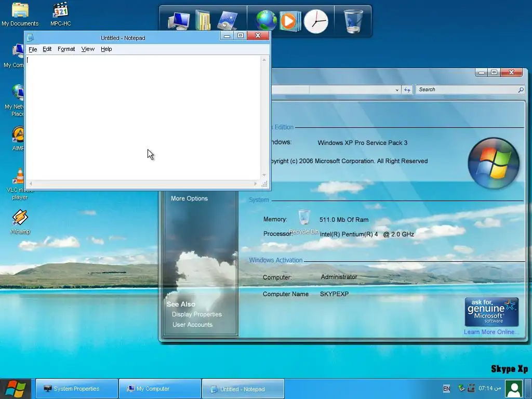This screenshot has width=532, height=399.
Task: Open the Edit menu in Notepad
Action: point(47,49)
